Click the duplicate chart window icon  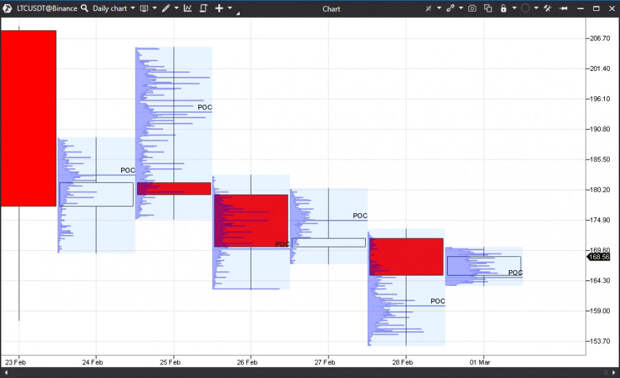click(x=488, y=8)
